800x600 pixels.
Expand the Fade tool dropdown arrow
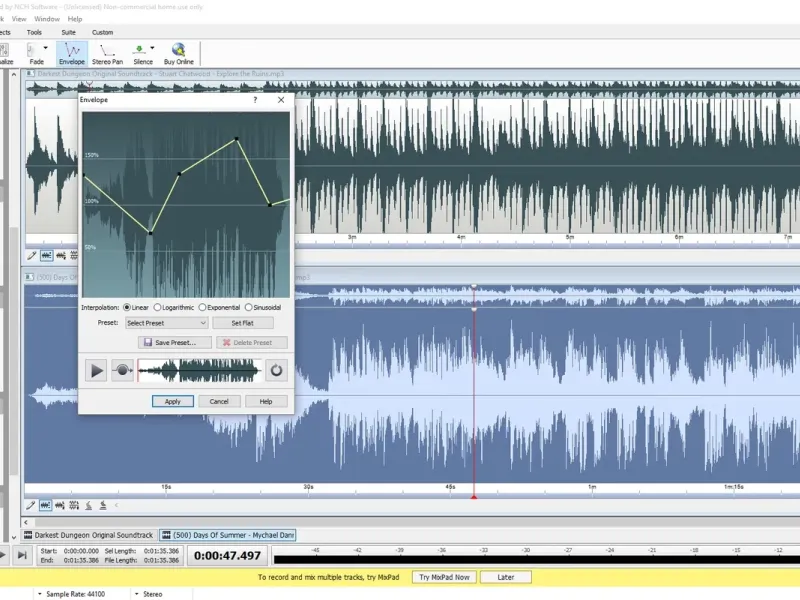[45, 48]
